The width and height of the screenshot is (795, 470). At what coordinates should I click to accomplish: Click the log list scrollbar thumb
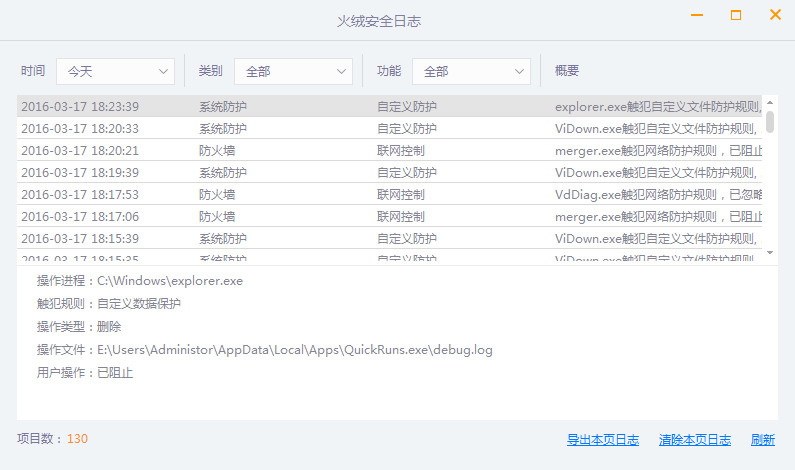(x=770, y=121)
